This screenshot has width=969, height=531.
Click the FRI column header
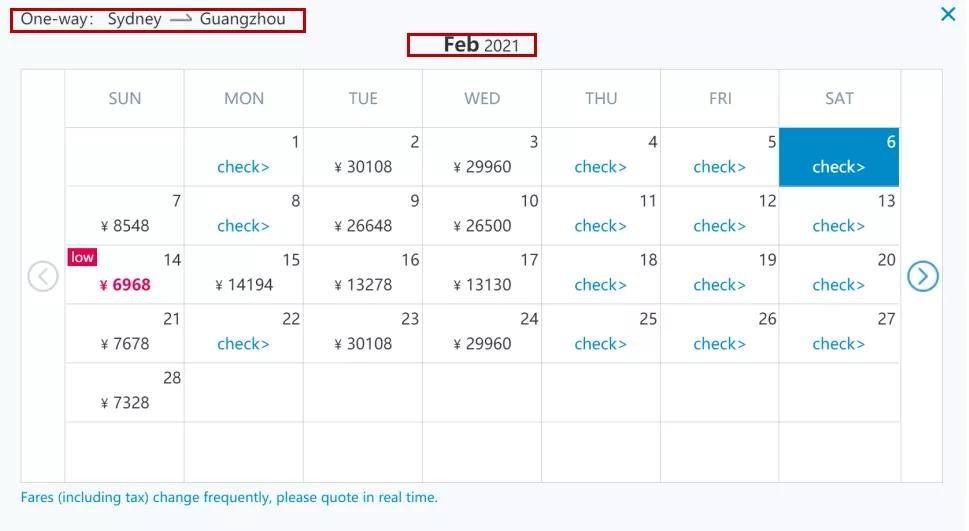click(720, 98)
